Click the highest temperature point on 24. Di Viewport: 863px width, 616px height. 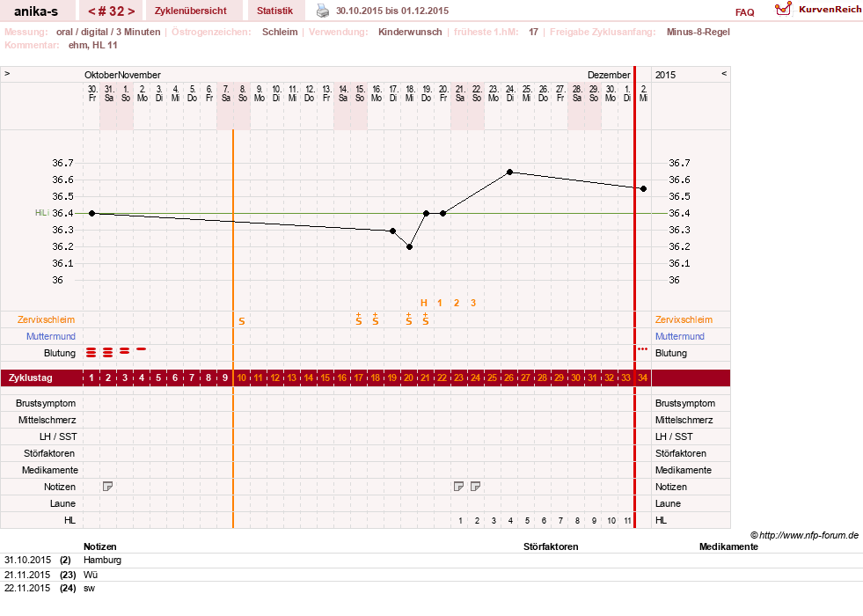(x=509, y=172)
